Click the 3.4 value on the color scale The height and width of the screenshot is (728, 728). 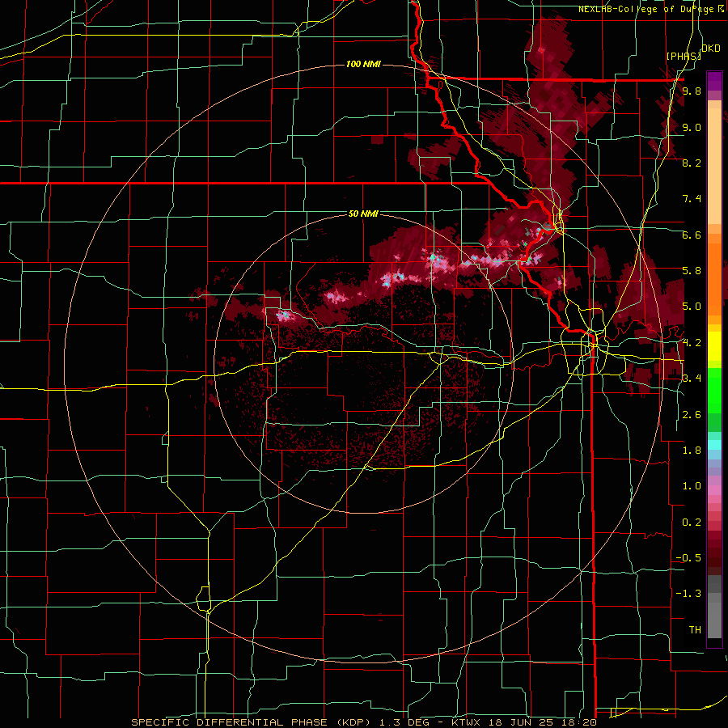(692, 379)
